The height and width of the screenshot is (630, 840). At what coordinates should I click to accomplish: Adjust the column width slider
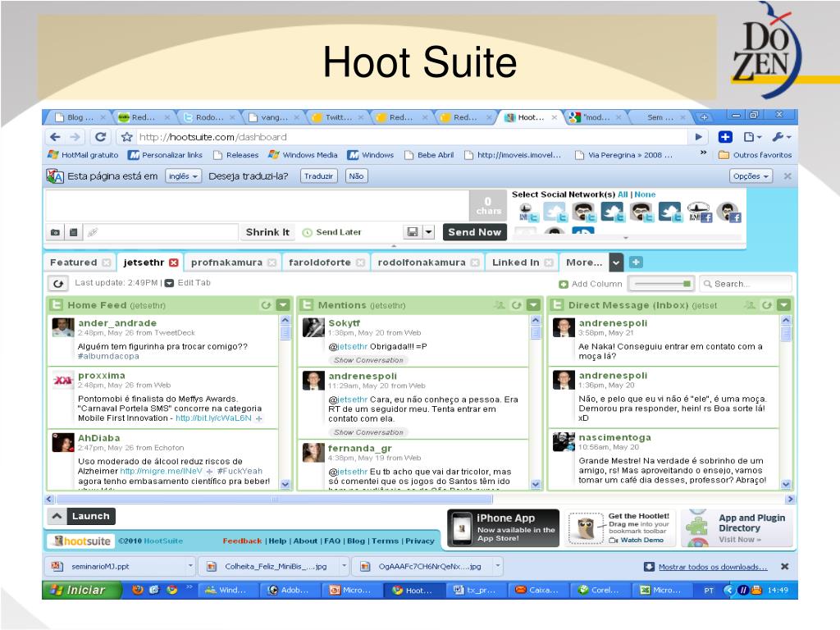click(662, 283)
